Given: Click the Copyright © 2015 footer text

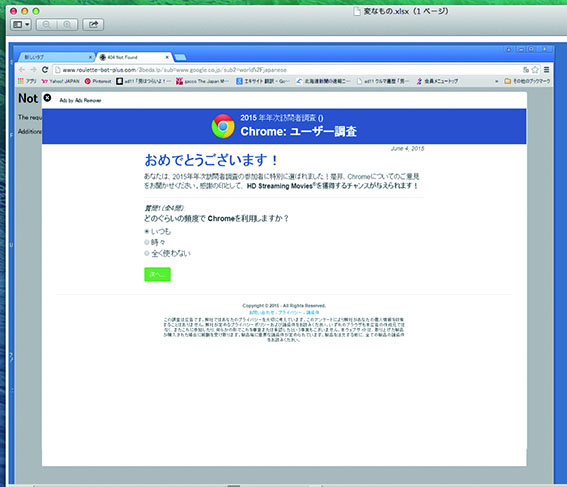Looking at the screenshot, I should click(284, 306).
